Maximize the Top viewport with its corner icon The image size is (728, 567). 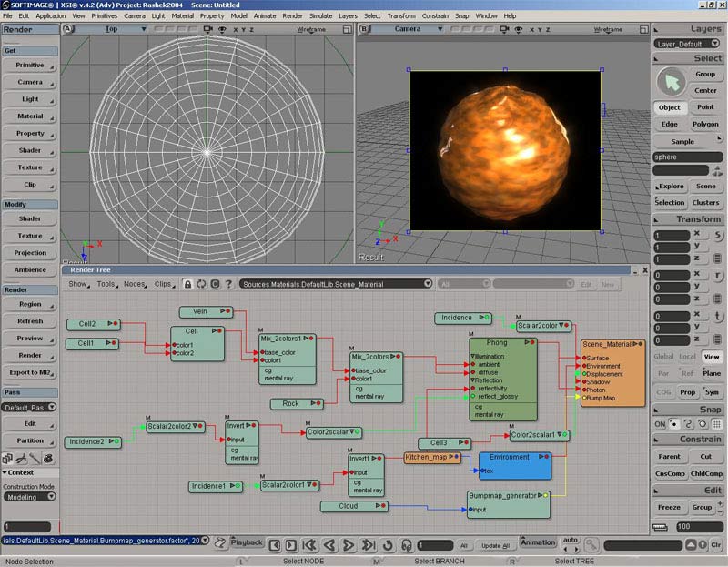[348, 29]
